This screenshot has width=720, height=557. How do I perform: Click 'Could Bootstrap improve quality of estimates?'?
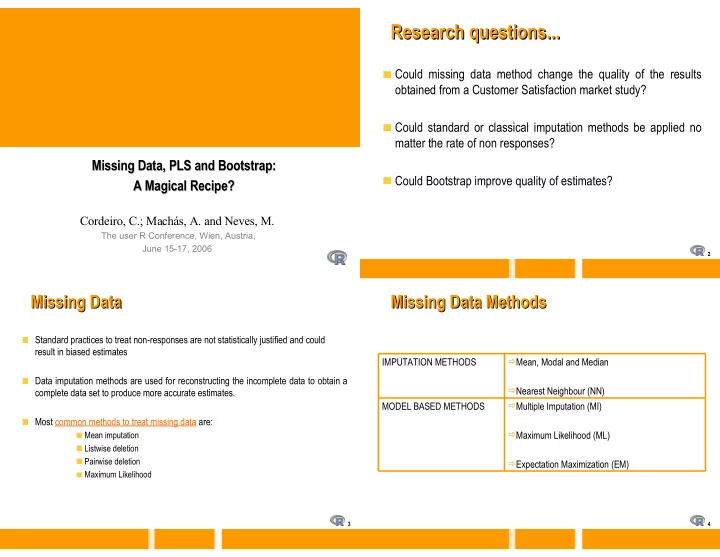[x=503, y=181]
